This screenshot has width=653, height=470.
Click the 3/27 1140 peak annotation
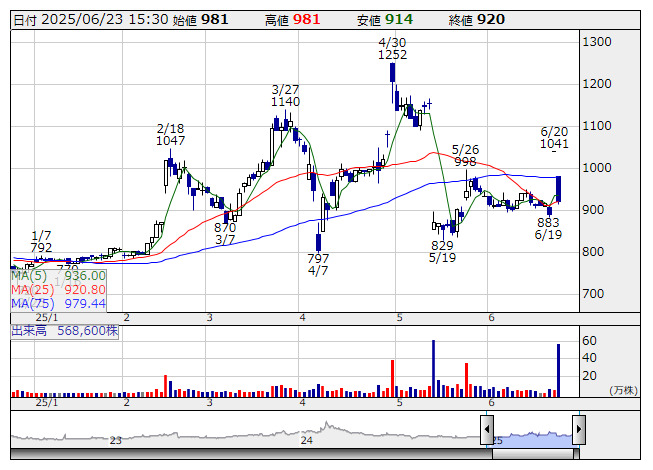285,96
